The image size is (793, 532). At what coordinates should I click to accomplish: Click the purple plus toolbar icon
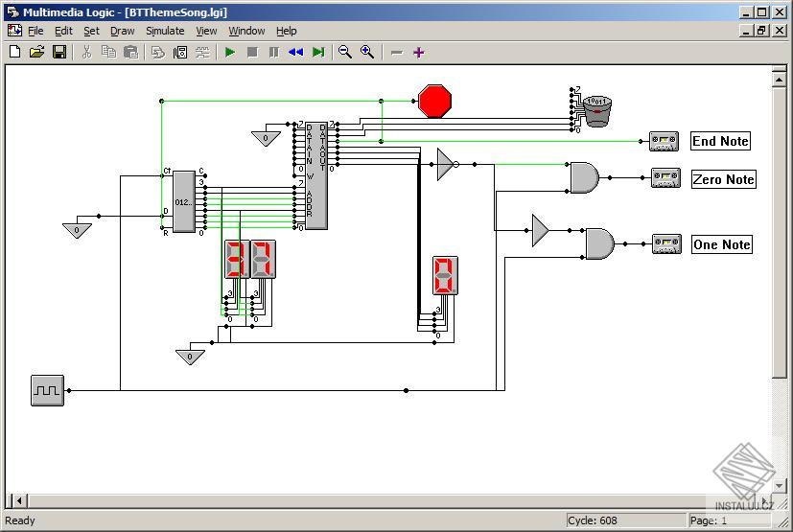[x=418, y=52]
